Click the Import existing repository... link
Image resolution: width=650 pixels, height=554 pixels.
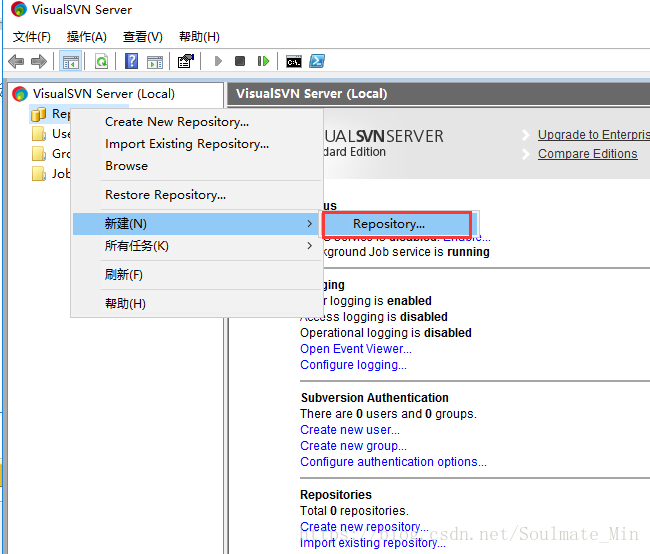click(373, 543)
